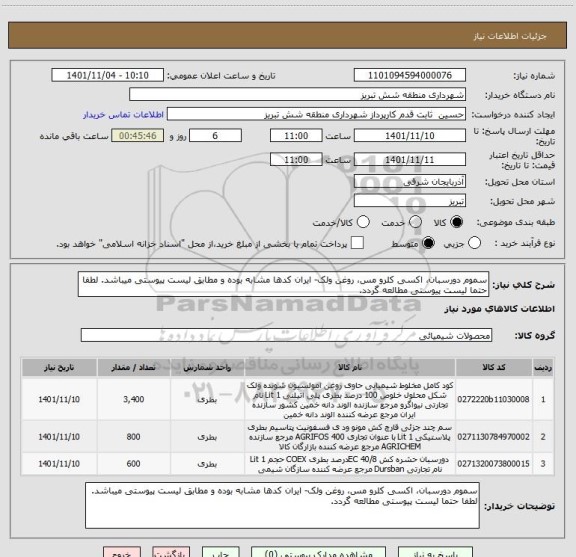The image size is (576, 557).
Task: Click the شماره نیاز field 1101094594000076
Action: (x=410, y=75)
